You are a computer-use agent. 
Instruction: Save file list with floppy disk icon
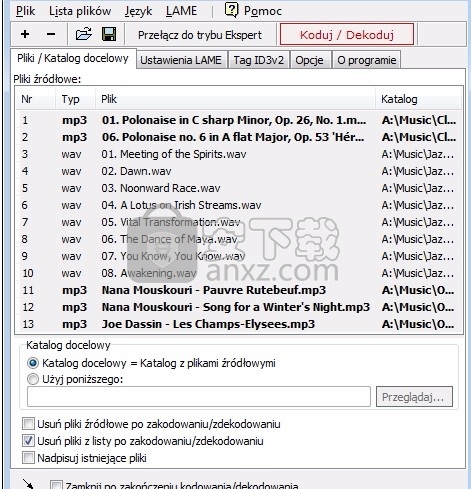109,34
